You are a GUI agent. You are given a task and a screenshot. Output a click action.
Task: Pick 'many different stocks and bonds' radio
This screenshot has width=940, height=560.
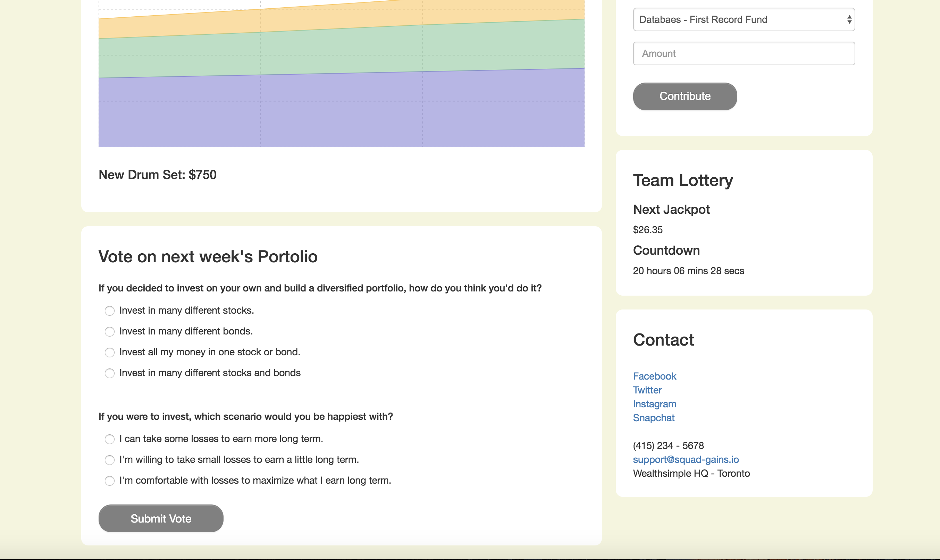pyautogui.click(x=109, y=373)
